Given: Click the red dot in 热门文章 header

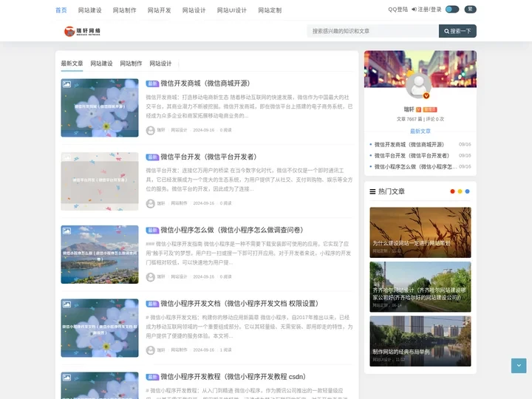Looking at the screenshot, I should tap(452, 191).
